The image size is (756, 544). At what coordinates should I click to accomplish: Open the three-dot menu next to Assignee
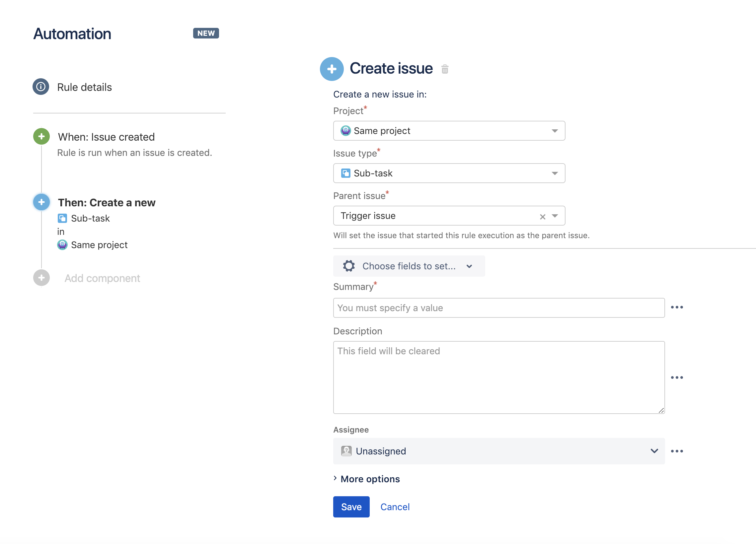tap(677, 451)
